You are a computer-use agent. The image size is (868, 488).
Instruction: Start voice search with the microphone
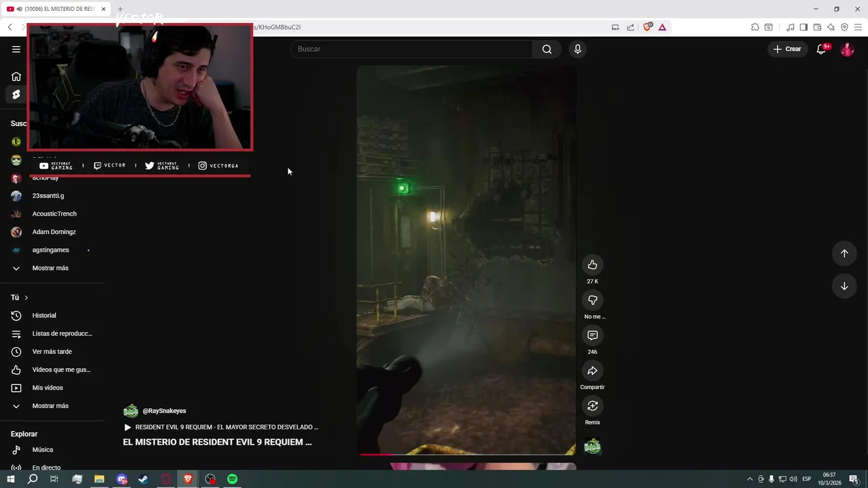pyautogui.click(x=578, y=49)
